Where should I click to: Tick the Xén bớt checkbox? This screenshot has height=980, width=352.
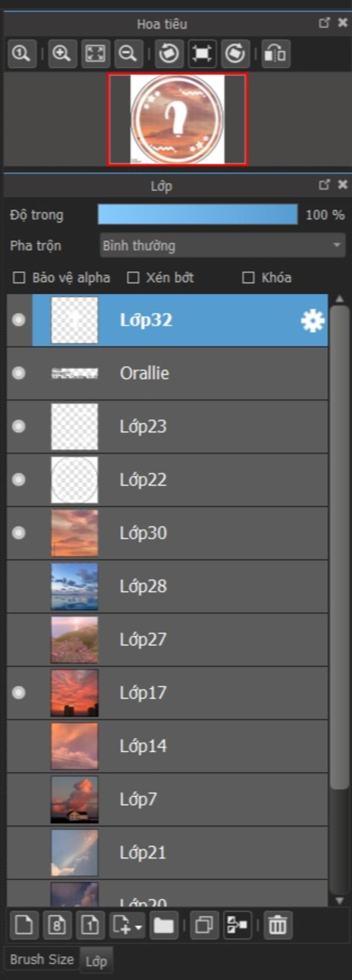pos(133,278)
